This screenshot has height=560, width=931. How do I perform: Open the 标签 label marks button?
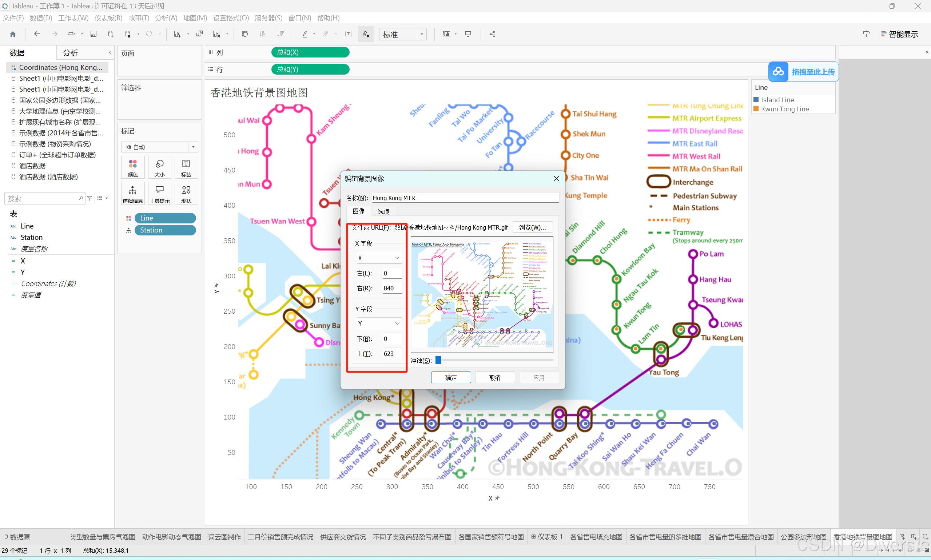[186, 167]
